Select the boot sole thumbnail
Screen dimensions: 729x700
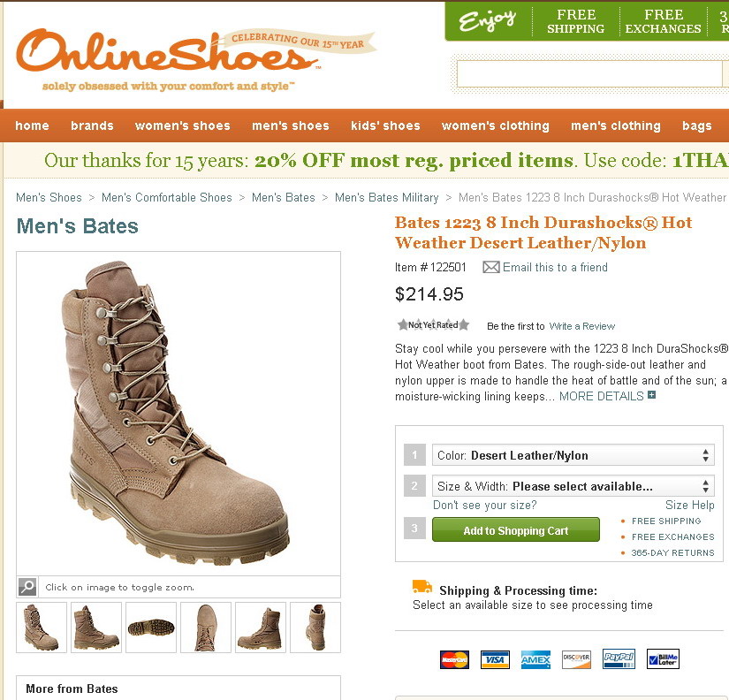click(x=151, y=628)
